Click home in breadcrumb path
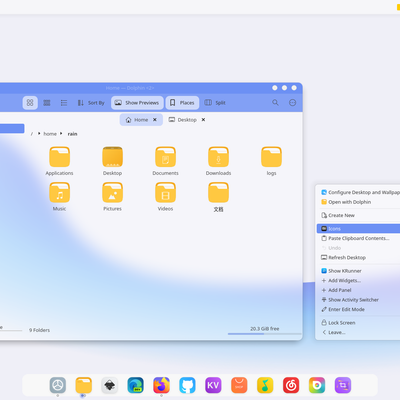400x400 pixels. tap(50, 134)
